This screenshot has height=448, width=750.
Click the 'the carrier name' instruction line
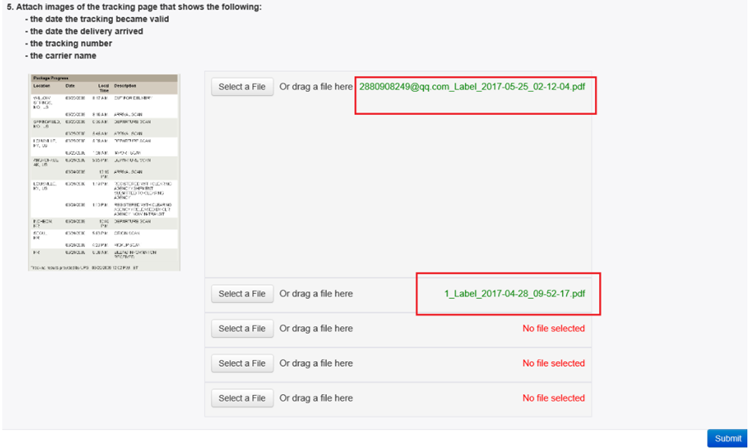(x=61, y=56)
